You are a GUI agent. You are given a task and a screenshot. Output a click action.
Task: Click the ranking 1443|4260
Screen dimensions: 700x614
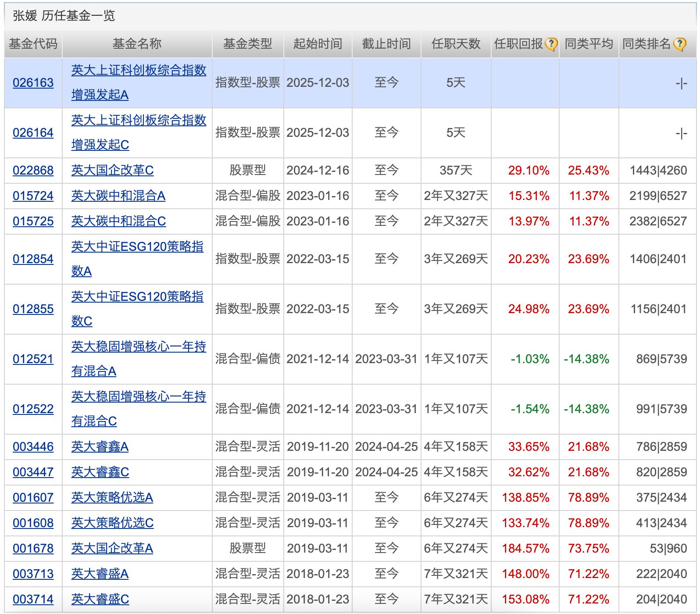coord(658,170)
